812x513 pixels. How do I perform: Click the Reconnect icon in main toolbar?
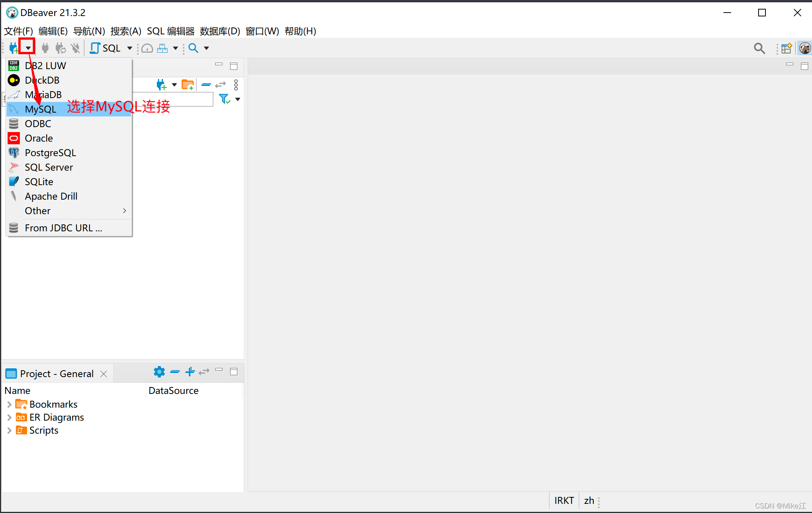[x=60, y=48]
